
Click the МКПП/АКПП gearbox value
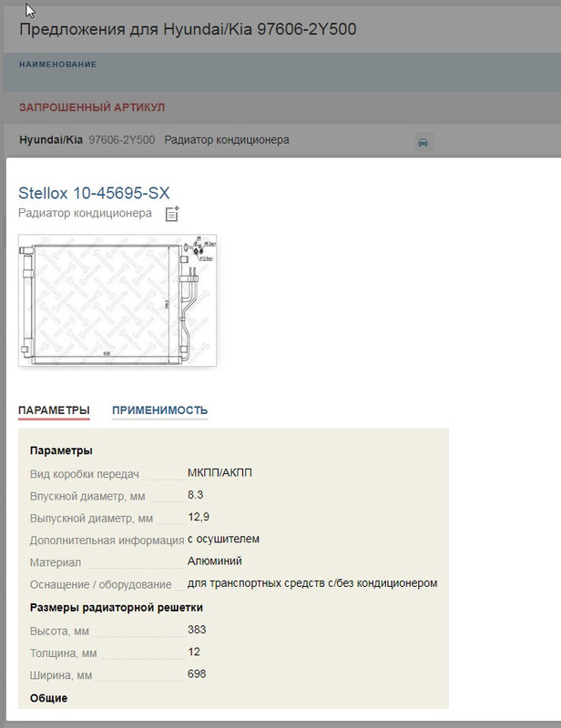[x=219, y=472]
